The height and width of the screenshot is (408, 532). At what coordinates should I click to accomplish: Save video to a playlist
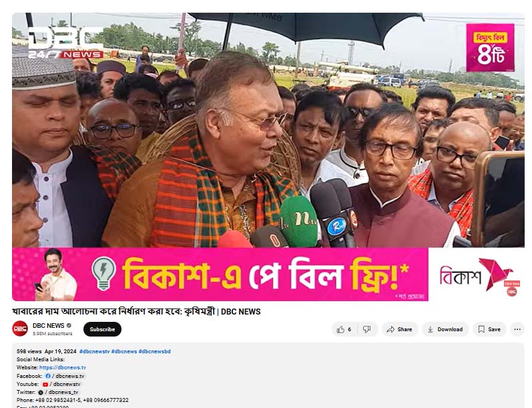click(489, 329)
